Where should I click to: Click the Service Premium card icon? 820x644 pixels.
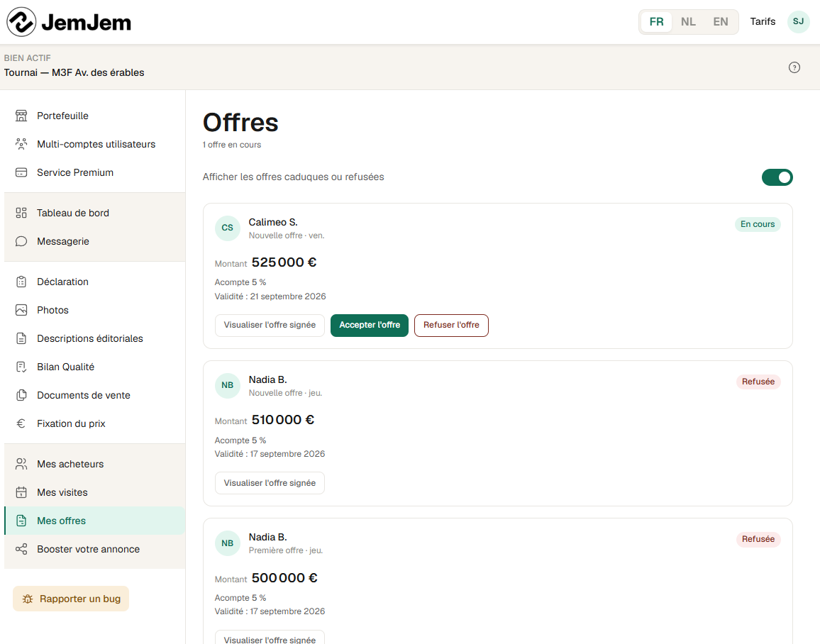point(21,172)
